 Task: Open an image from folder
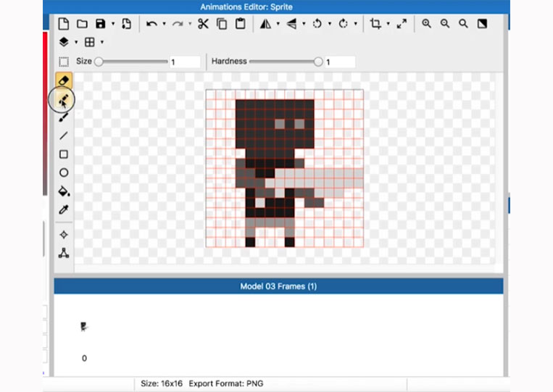82,24
